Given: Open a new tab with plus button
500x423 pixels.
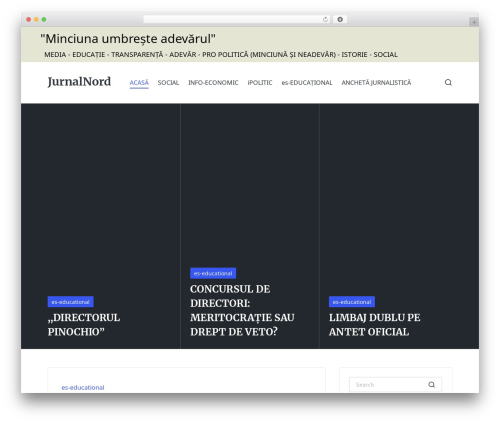Looking at the screenshot, I should pos(474,22).
